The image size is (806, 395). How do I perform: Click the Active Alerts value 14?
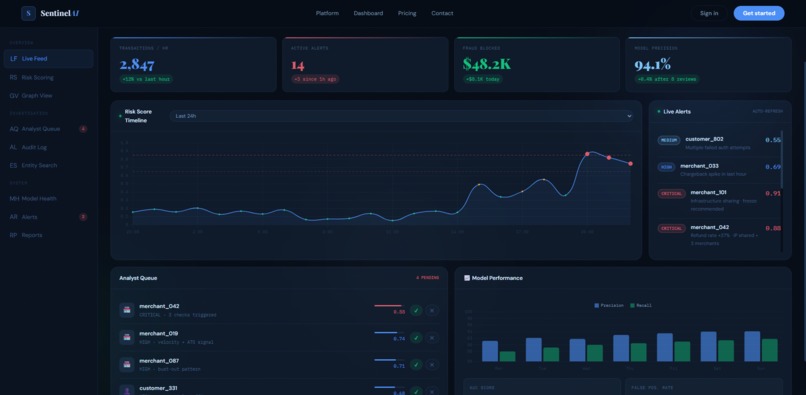point(298,65)
